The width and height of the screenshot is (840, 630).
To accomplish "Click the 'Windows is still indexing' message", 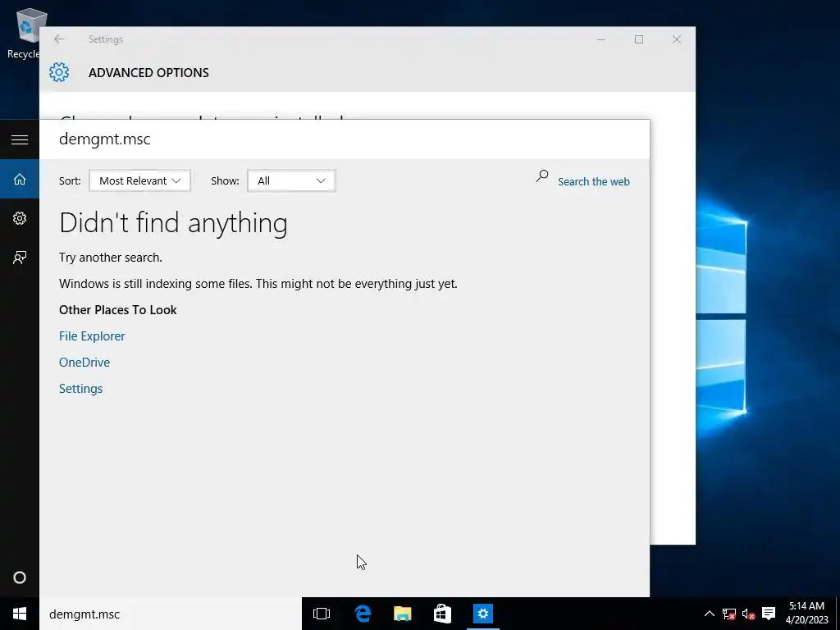I will click(x=258, y=284).
